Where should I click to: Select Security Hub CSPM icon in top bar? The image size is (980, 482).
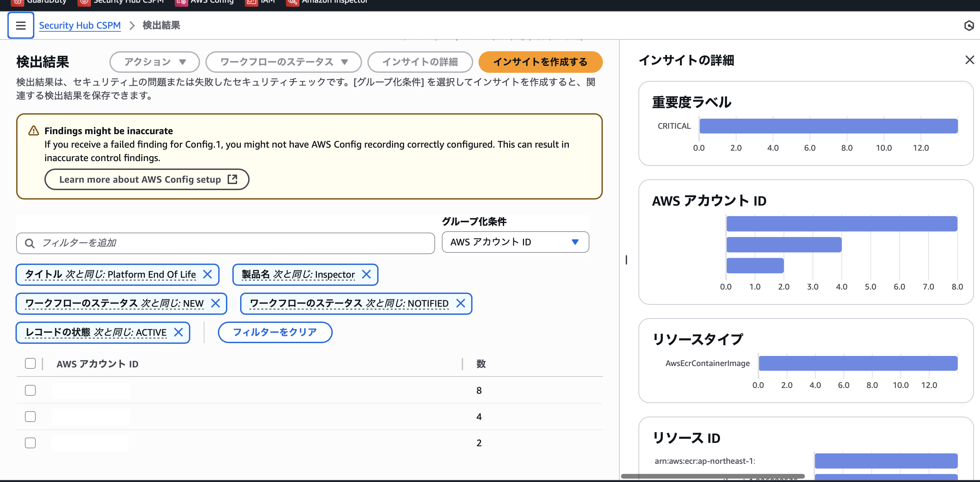coord(84,2)
